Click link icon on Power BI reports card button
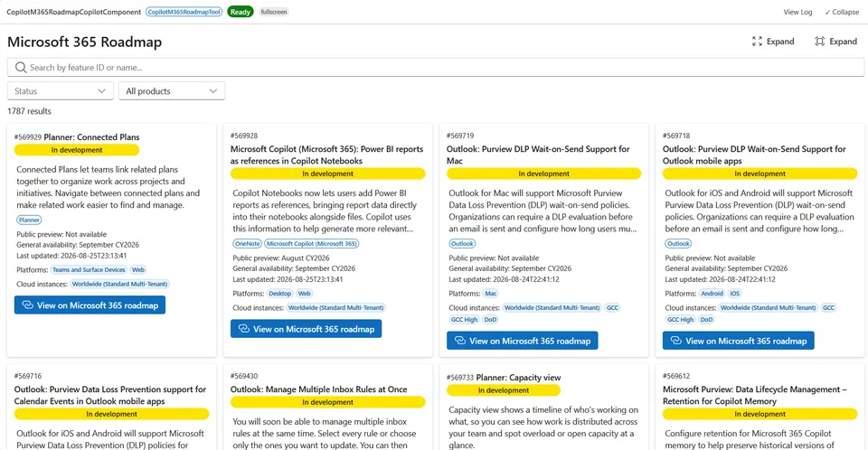 click(x=243, y=329)
